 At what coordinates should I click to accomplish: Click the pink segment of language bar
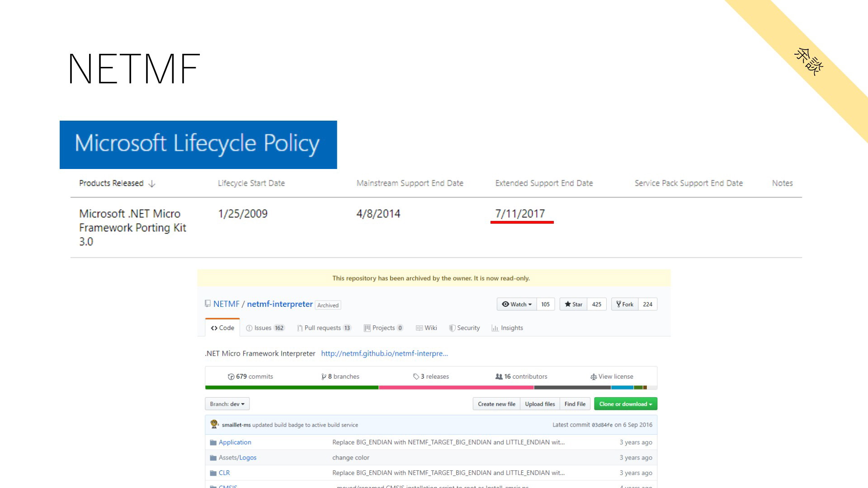click(456, 387)
